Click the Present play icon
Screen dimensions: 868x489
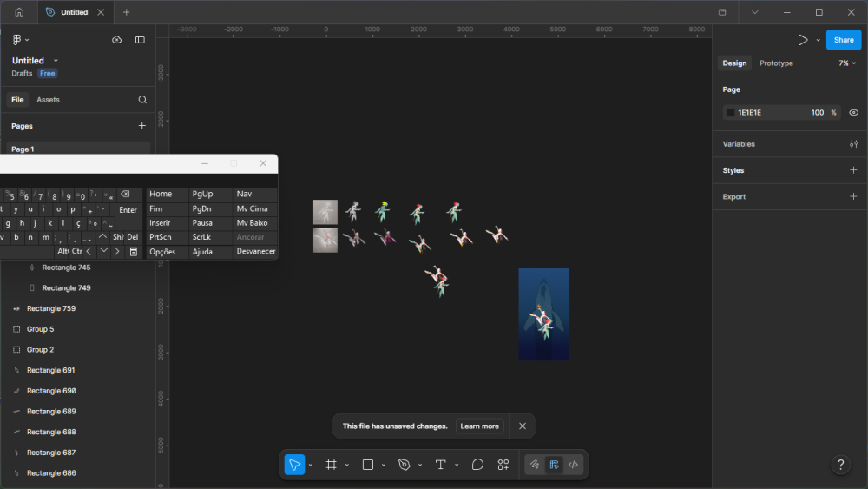coord(803,40)
